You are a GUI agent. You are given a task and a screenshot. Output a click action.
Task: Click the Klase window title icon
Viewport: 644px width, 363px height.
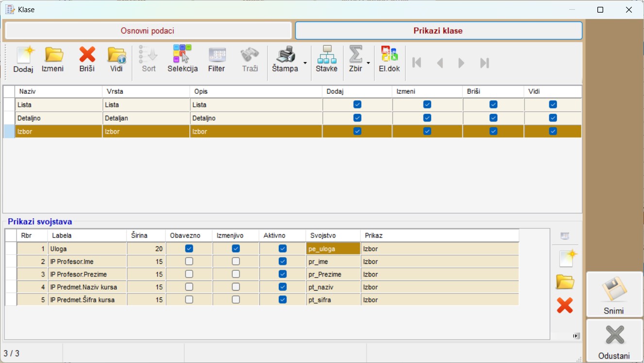[x=10, y=9]
